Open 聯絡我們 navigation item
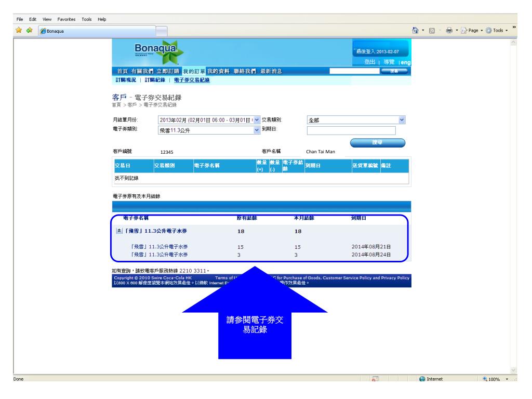Screen dimensions: 532x399 tap(245, 71)
